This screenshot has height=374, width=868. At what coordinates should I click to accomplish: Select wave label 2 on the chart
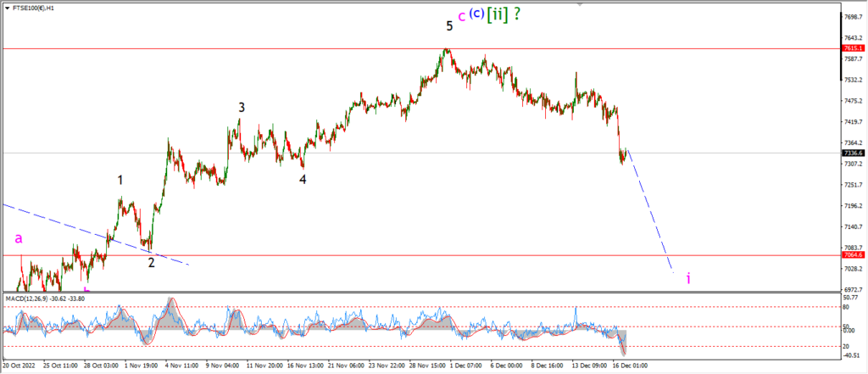point(151,263)
